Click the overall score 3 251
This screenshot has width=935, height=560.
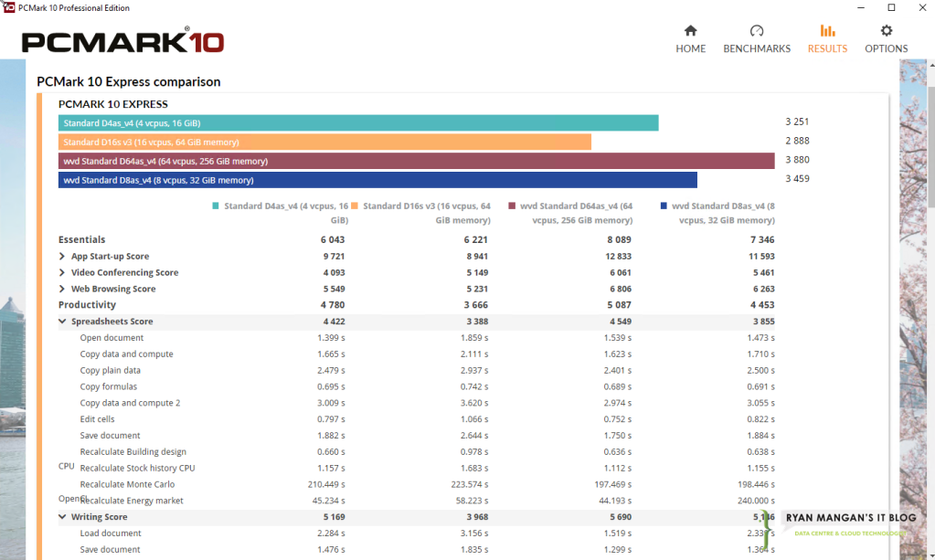coord(797,122)
